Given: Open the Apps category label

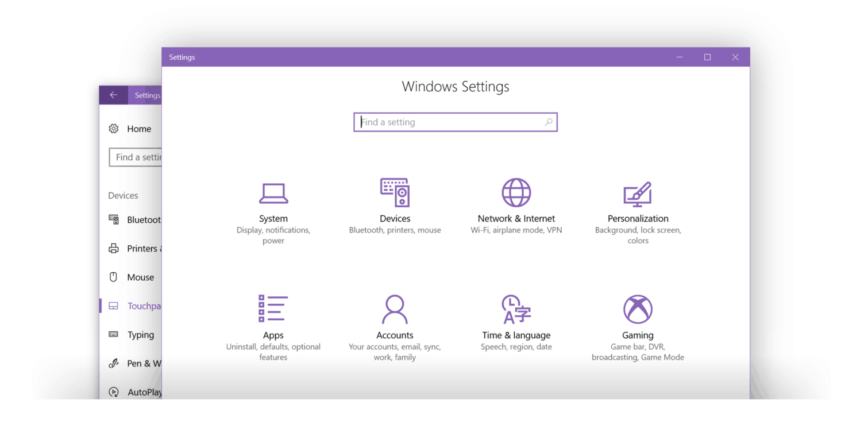Looking at the screenshot, I should [273, 335].
